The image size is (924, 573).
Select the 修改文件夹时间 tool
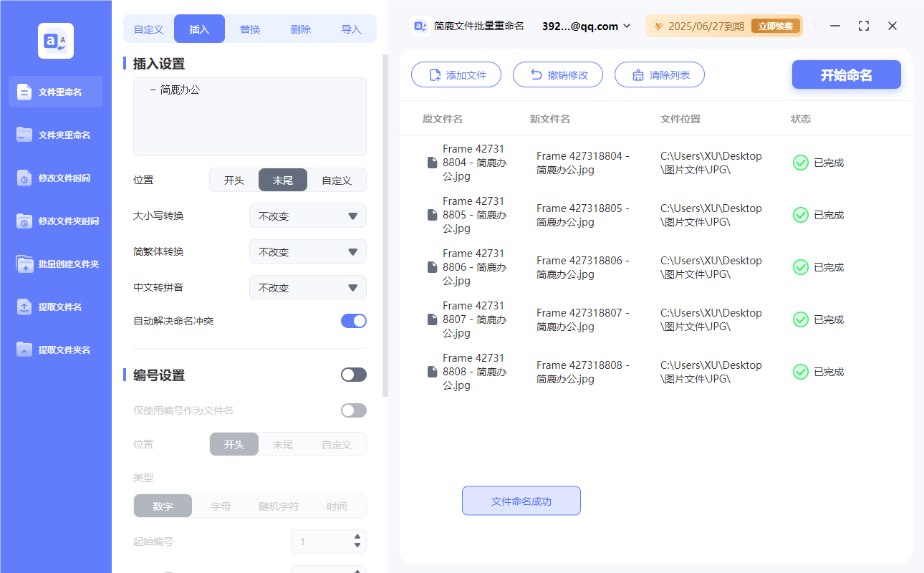point(55,221)
